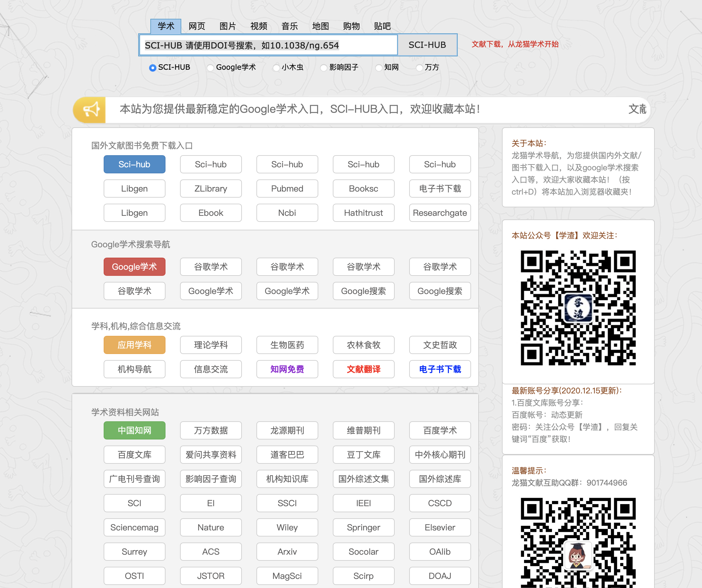
Task: Open the 百度文库 link
Action: tap(134, 455)
